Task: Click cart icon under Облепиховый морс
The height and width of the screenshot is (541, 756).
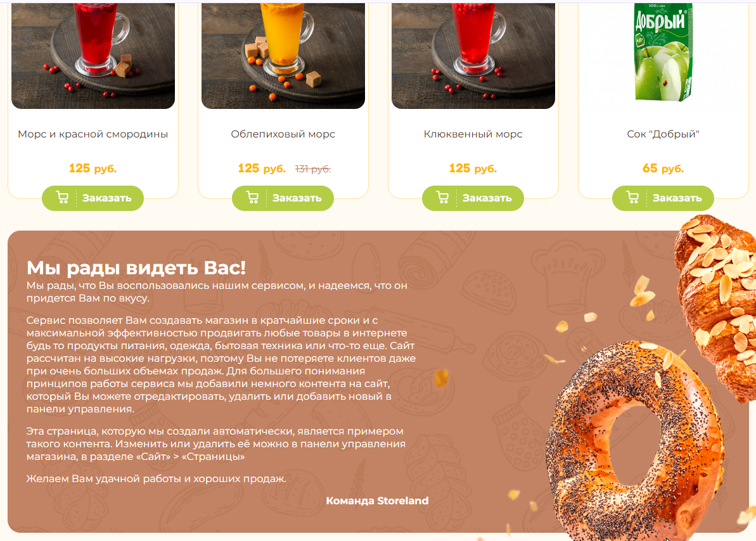Action: [x=252, y=198]
